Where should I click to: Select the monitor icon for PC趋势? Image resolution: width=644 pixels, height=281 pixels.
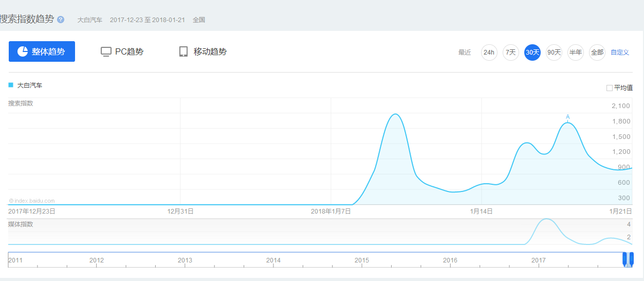coord(106,51)
